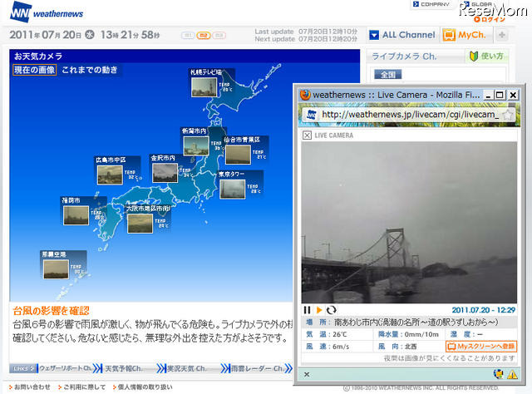This screenshot has width=532, height=394.
Task: Bookmark page with star icon
Action: point(508,115)
